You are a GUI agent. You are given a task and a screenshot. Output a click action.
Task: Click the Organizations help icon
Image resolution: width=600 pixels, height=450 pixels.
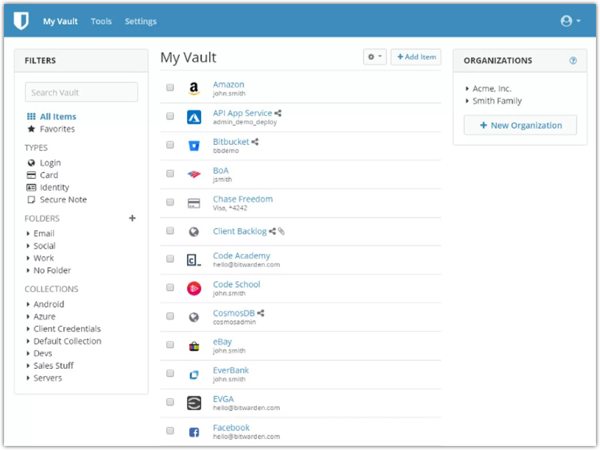[573, 60]
